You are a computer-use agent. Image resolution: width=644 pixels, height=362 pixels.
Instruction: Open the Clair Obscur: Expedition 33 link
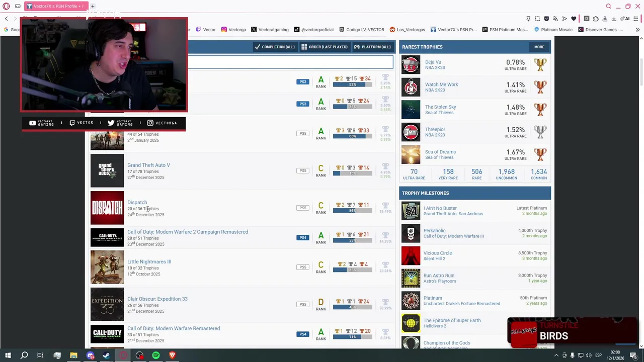tap(157, 299)
